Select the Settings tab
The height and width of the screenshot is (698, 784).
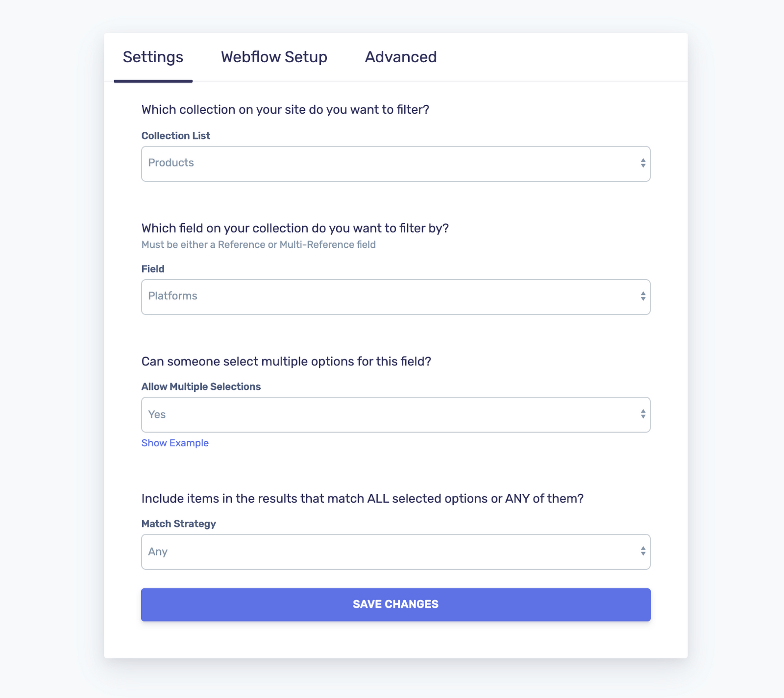[153, 57]
